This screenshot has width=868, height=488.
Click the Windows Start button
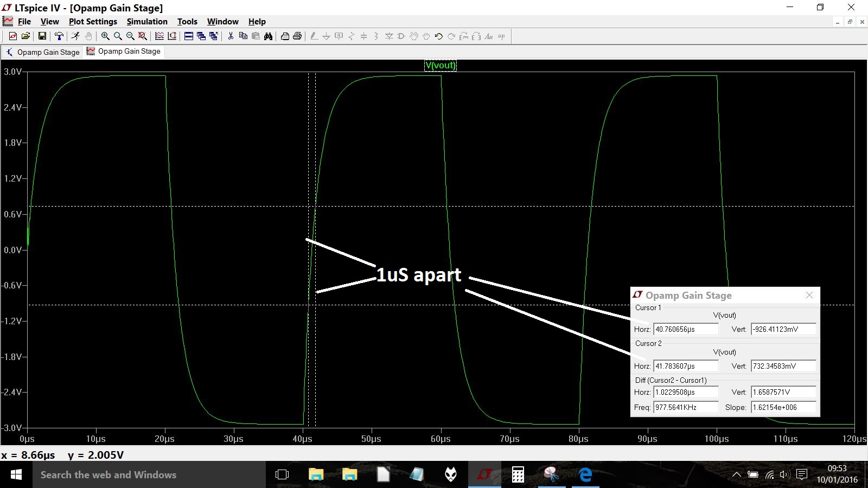pos(16,474)
